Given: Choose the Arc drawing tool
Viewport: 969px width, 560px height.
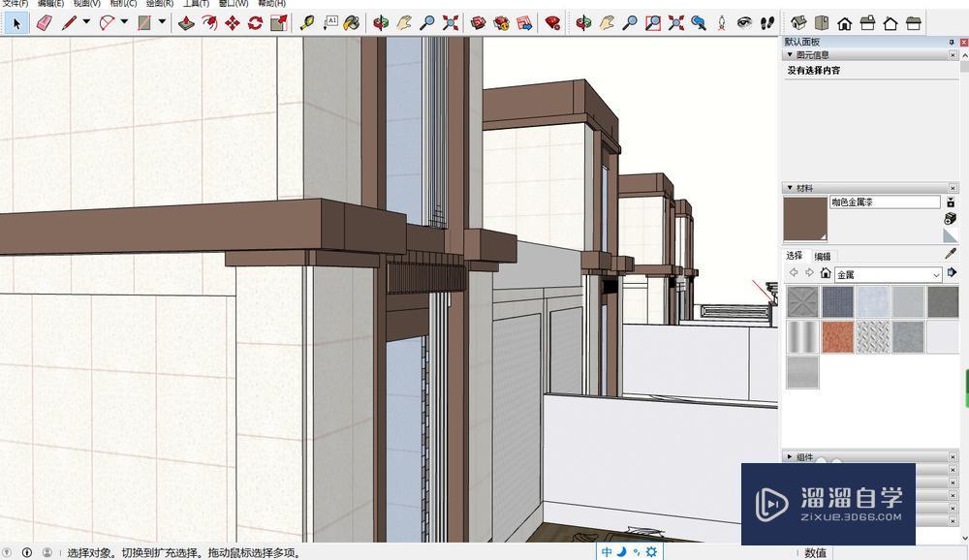Looking at the screenshot, I should pos(108,23).
